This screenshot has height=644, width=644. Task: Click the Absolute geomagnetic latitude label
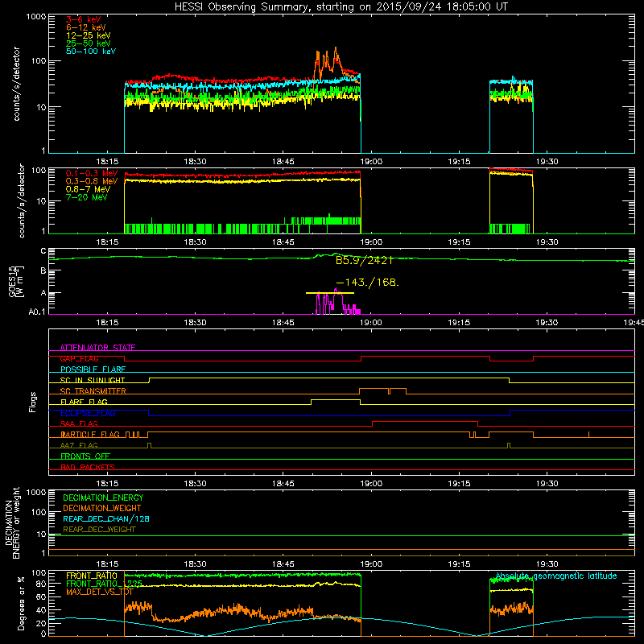tap(556, 576)
